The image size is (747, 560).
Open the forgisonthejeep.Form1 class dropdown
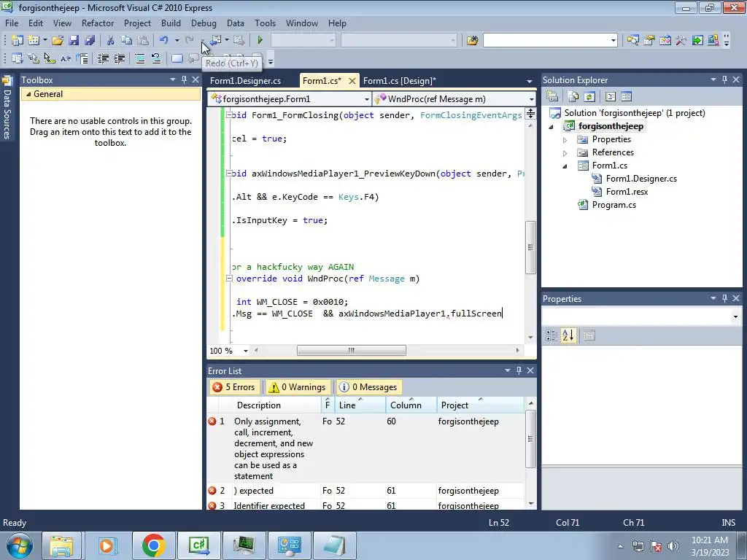click(x=366, y=99)
